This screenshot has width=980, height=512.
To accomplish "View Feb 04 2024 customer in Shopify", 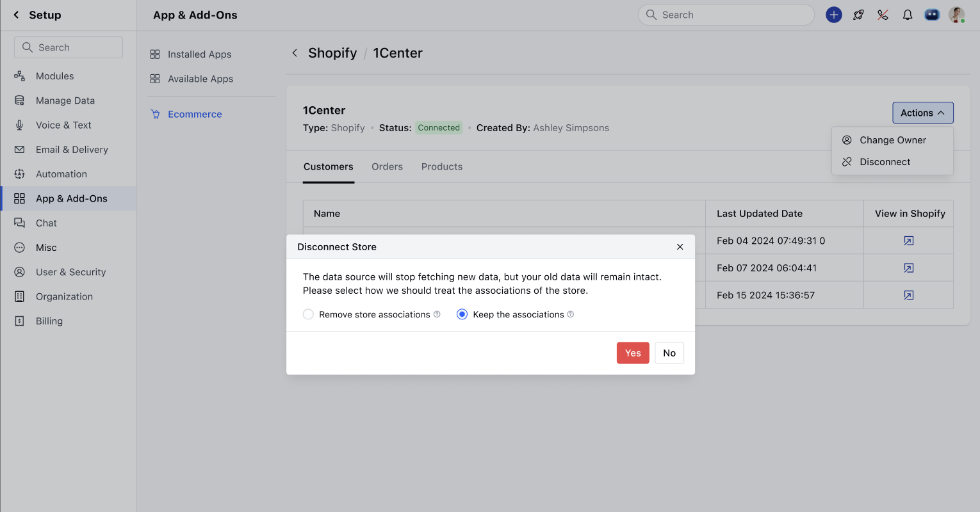I will pos(909,241).
